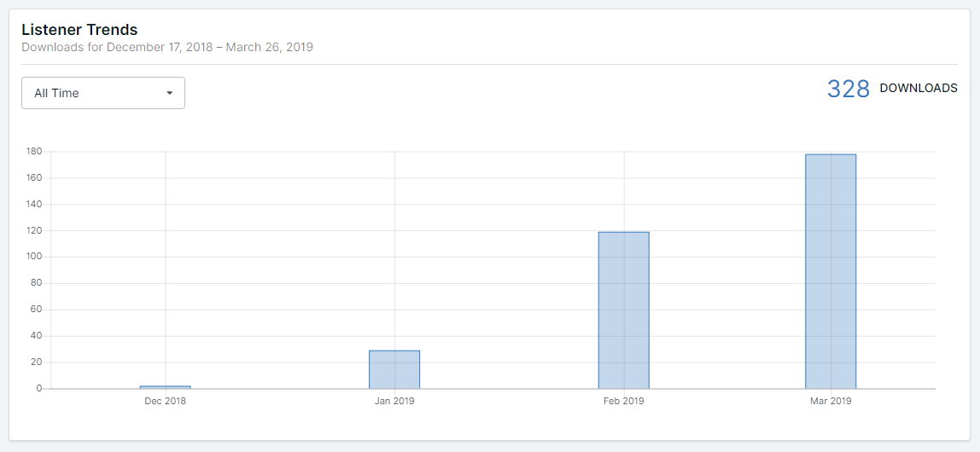Click the Dec 2018 x-axis label
This screenshot has height=452, width=980.
tap(165, 401)
